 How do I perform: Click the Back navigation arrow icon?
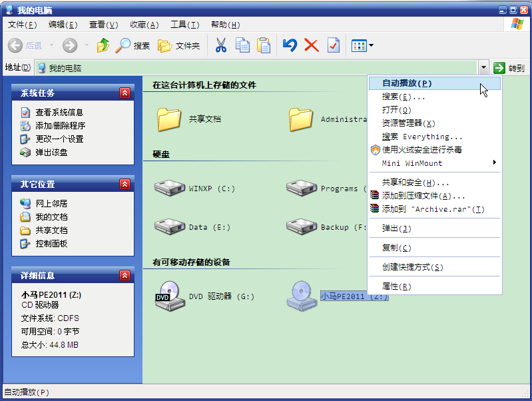tap(15, 45)
